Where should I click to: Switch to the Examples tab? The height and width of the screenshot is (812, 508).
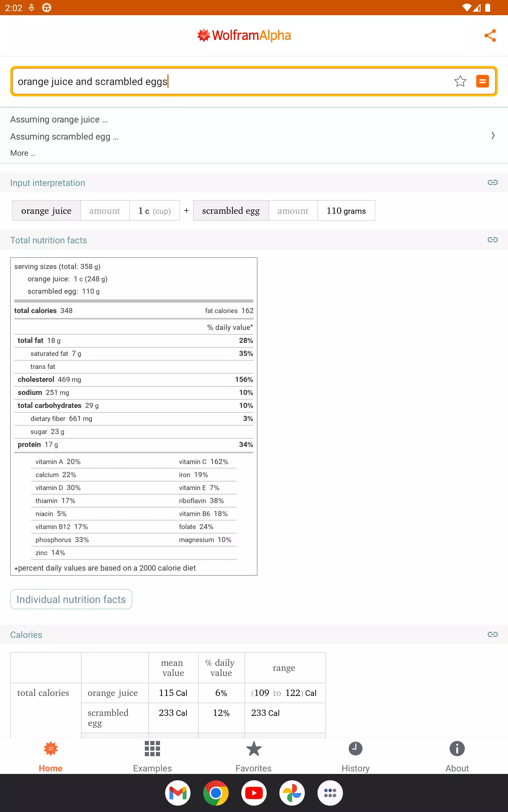(x=152, y=757)
